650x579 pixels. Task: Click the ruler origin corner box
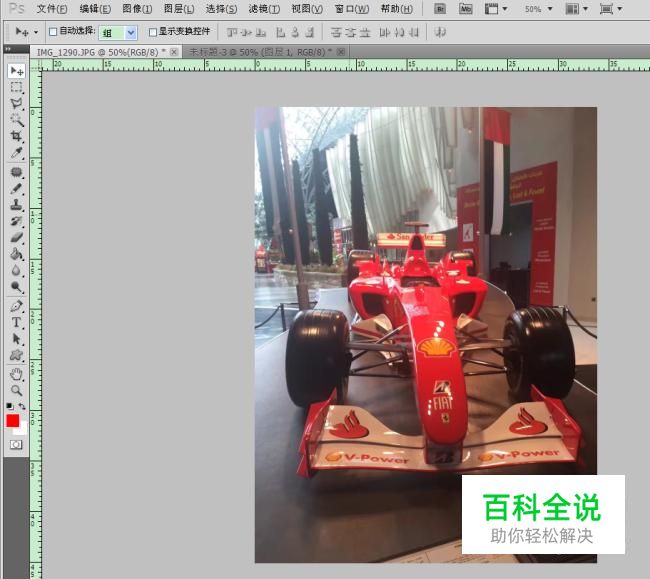point(36,65)
